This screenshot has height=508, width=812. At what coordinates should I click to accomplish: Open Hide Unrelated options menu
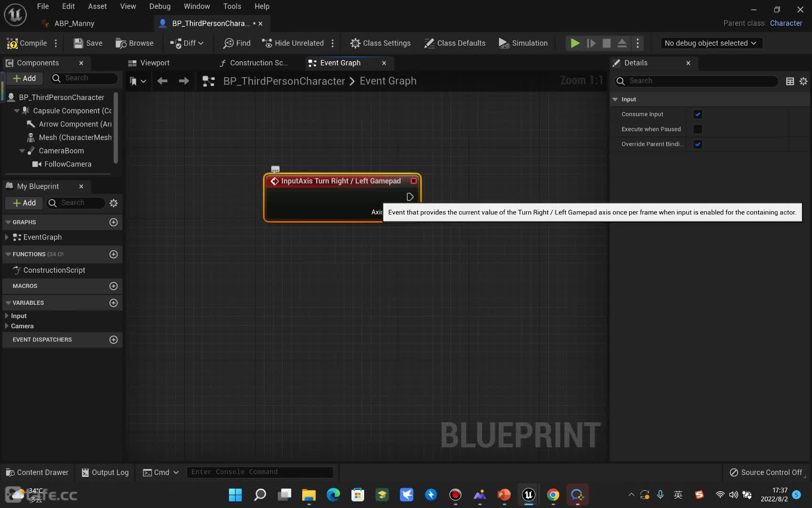[x=333, y=43]
